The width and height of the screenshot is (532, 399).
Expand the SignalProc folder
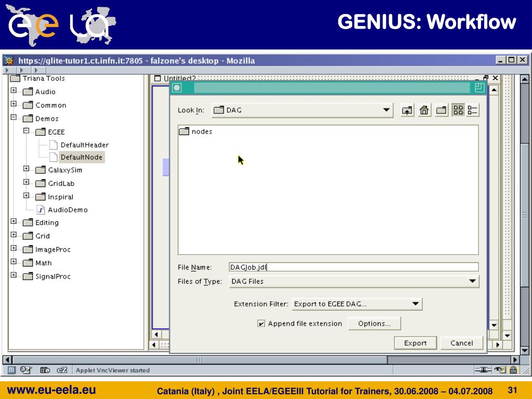click(14, 275)
